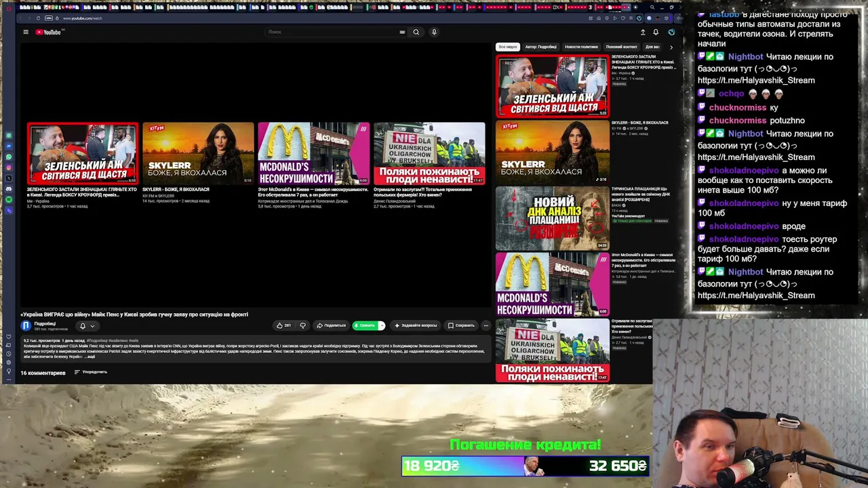The width and height of the screenshot is (868, 488).
Task: Select the Для вас filter chip
Action: pyautogui.click(x=652, y=47)
